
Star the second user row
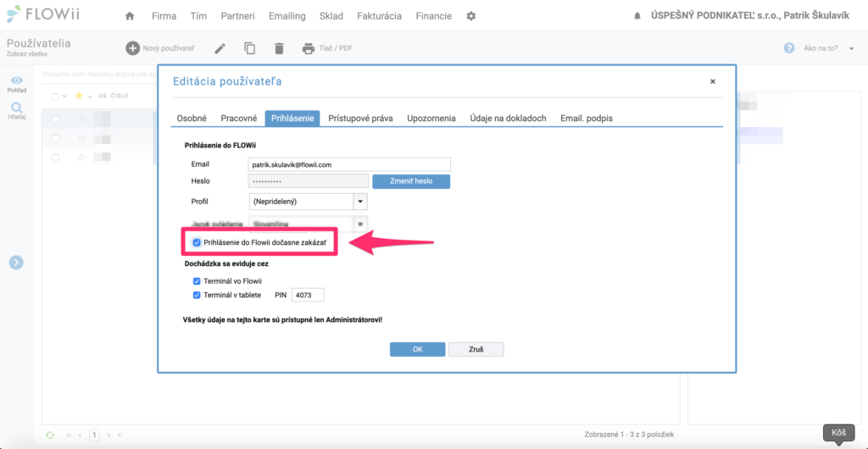click(x=81, y=138)
